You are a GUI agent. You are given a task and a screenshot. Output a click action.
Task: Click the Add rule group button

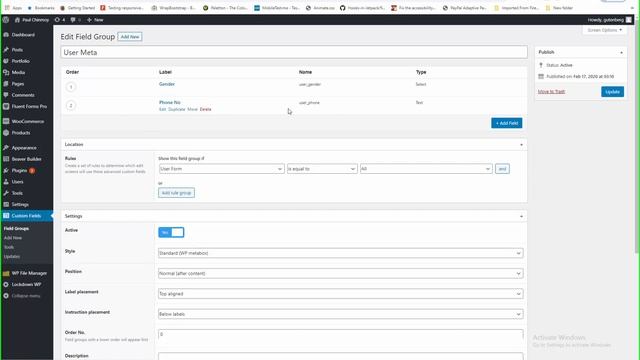click(176, 193)
